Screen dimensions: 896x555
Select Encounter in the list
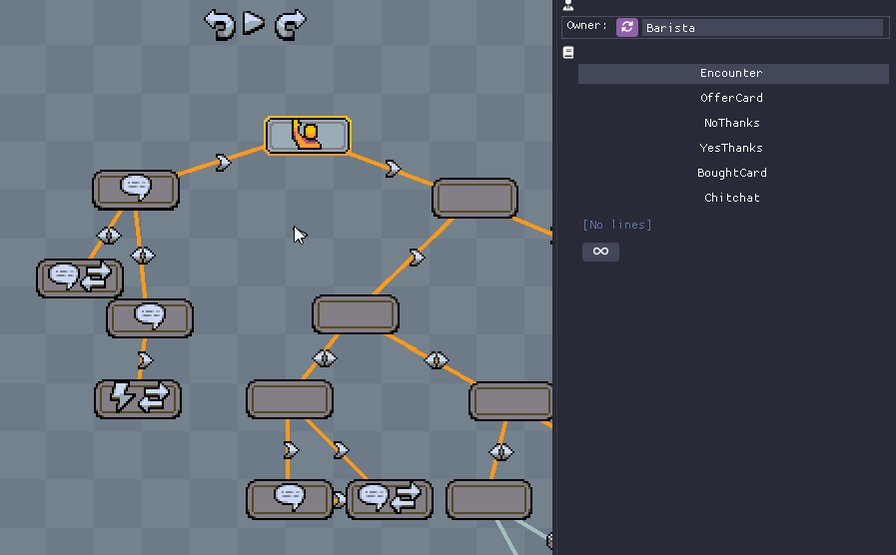[733, 73]
